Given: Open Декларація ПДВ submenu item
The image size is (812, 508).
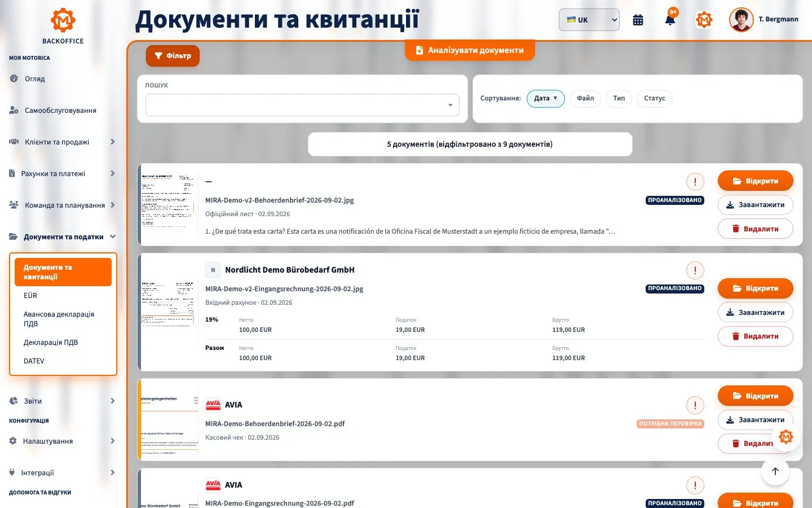Looking at the screenshot, I should tap(63, 342).
